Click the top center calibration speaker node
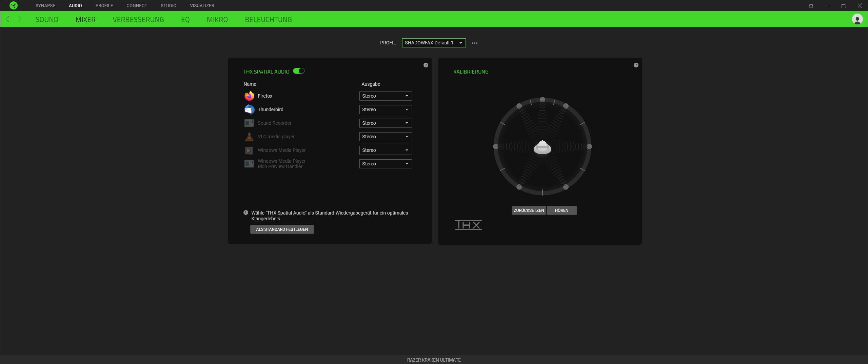 [542, 100]
